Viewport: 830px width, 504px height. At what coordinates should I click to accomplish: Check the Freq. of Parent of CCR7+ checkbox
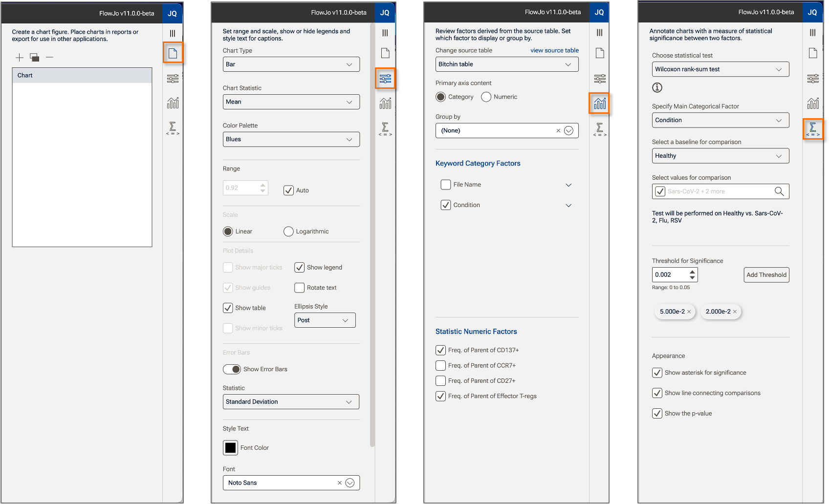pyautogui.click(x=440, y=365)
